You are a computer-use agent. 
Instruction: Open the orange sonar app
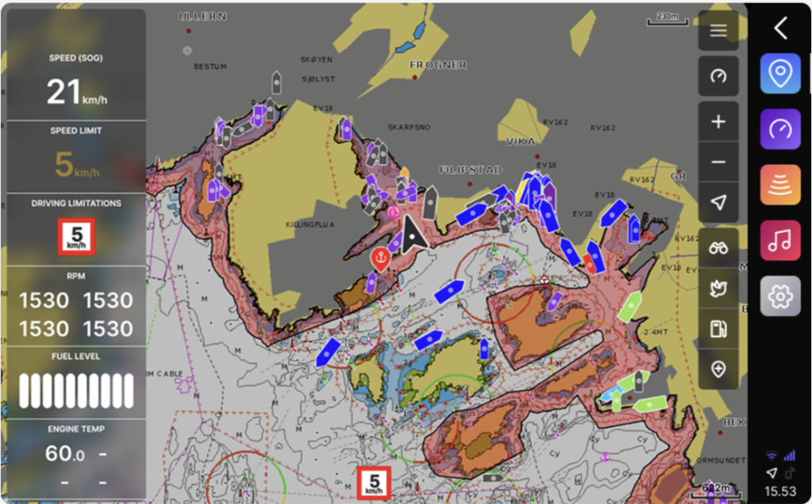click(x=780, y=185)
